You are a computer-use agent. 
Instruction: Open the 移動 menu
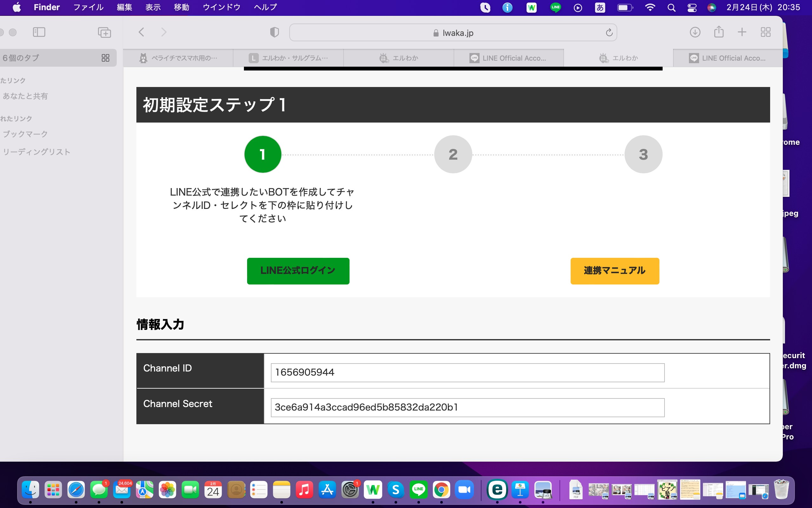[181, 7]
